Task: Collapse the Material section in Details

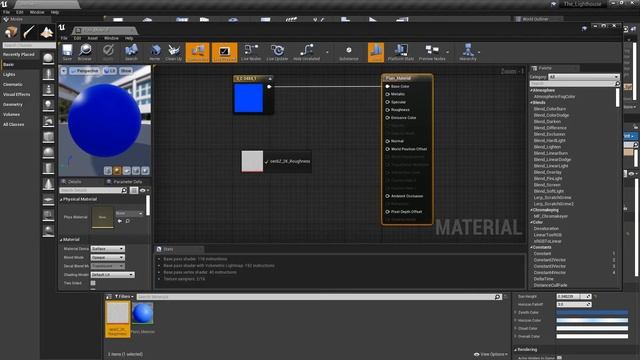Action: click(x=62, y=240)
